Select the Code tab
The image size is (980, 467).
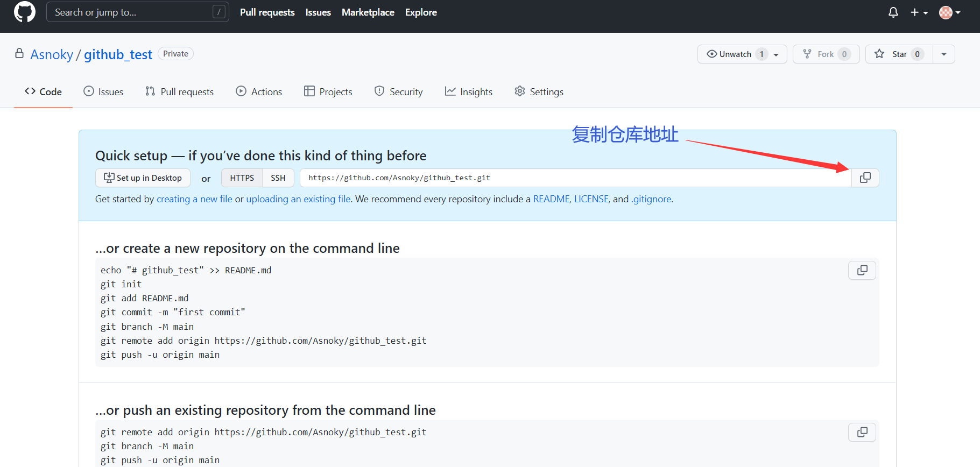(43, 91)
